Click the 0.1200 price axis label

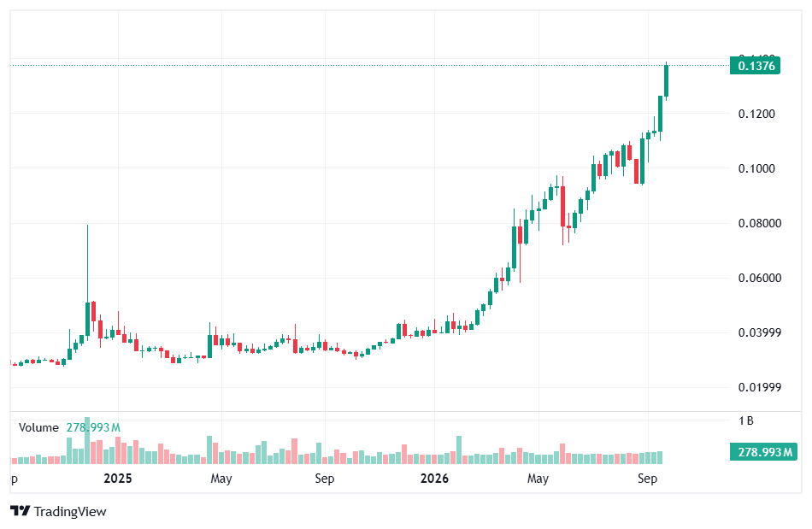[756, 114]
